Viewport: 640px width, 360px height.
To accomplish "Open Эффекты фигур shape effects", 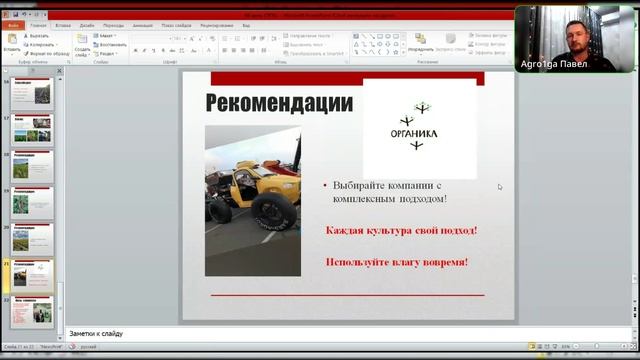I will [487, 53].
